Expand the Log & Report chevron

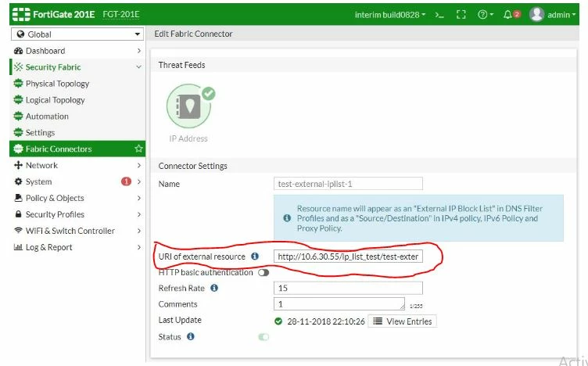pos(138,247)
